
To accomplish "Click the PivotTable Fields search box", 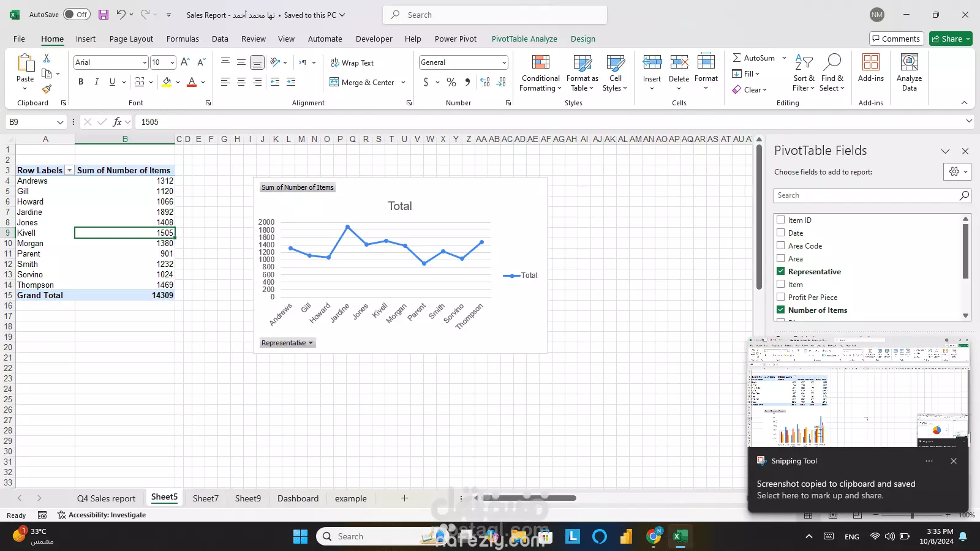I will click(872, 195).
